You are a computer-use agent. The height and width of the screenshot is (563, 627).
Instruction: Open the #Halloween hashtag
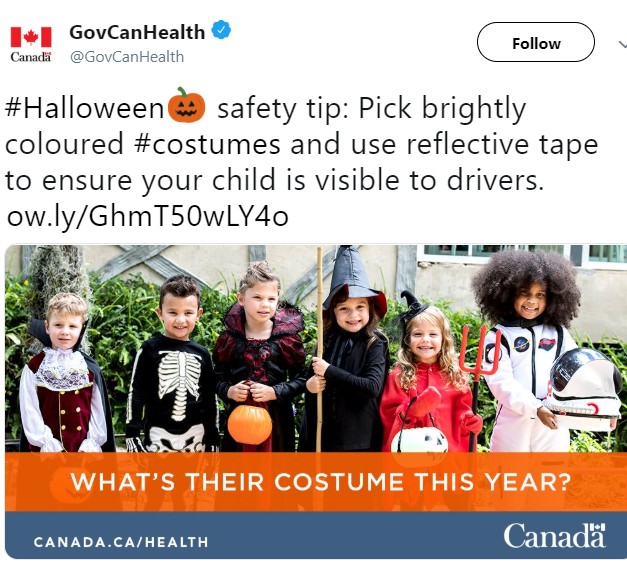point(84,108)
